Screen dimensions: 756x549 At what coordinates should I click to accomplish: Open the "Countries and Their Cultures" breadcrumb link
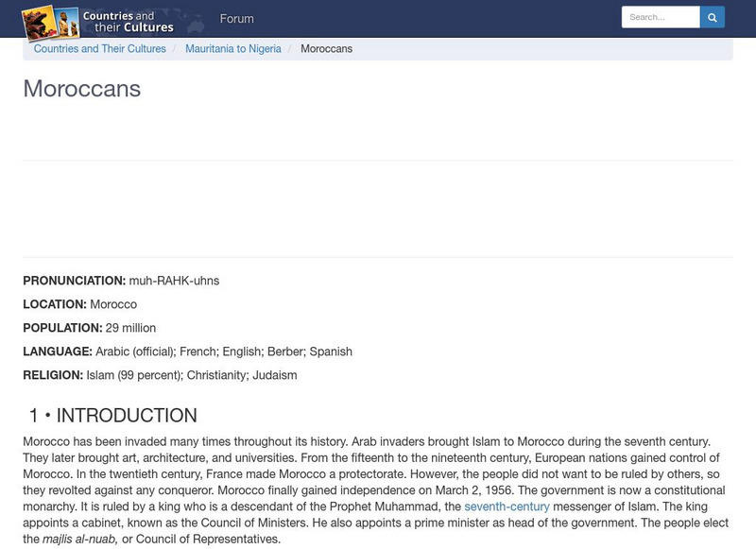click(100, 49)
